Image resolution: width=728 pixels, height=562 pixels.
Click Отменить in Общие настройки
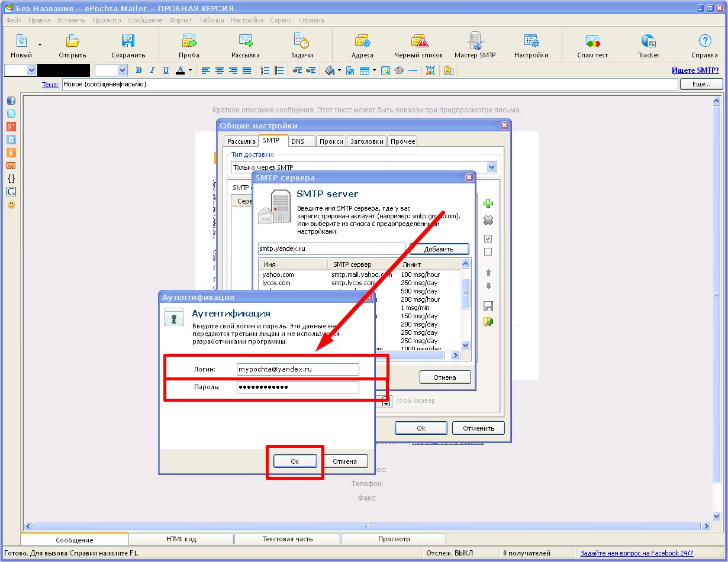478,428
